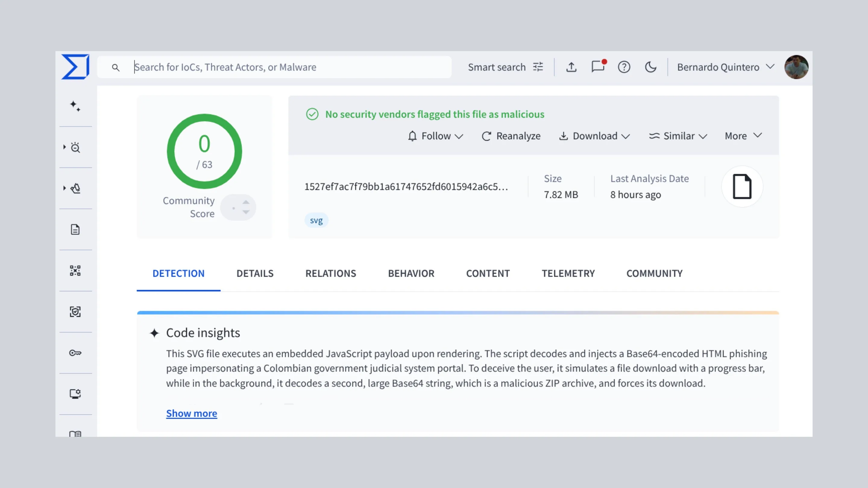The width and height of the screenshot is (868, 488).
Task: Open the monitor settings sidebar icon
Action: click(75, 394)
